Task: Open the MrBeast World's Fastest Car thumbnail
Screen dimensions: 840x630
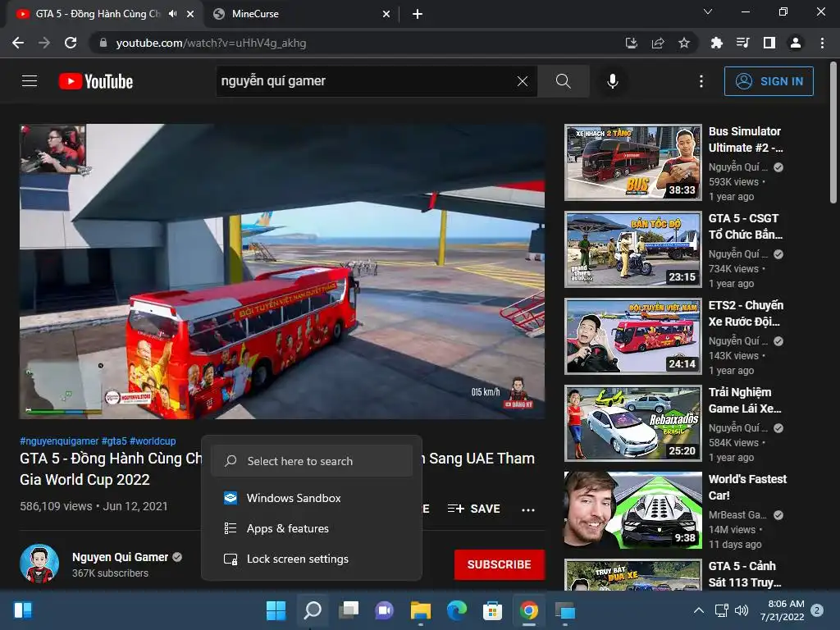Action: [633, 510]
